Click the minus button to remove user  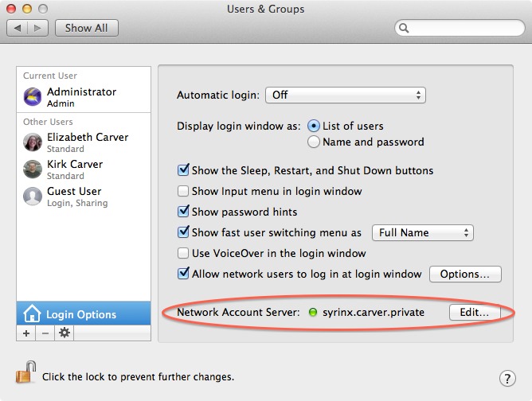point(45,333)
